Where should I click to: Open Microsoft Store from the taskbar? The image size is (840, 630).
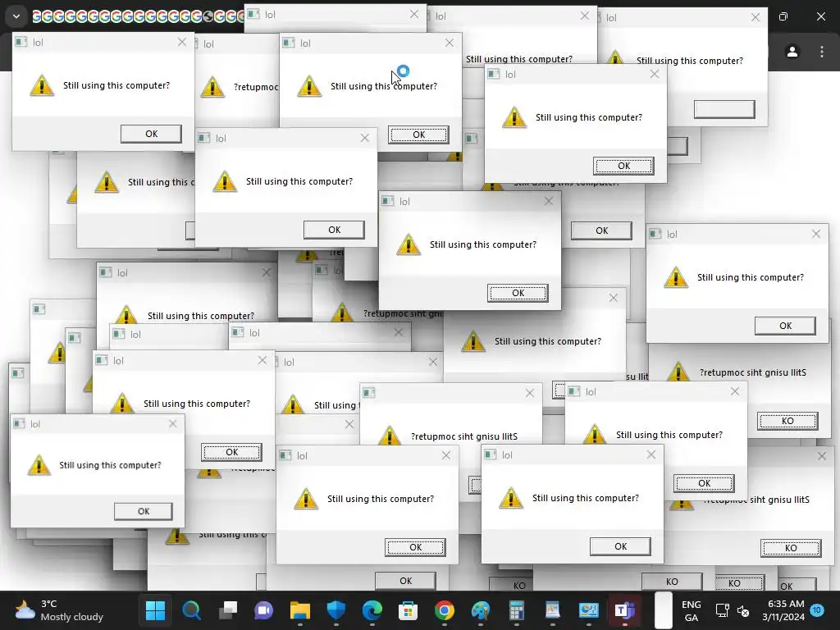coord(409,610)
